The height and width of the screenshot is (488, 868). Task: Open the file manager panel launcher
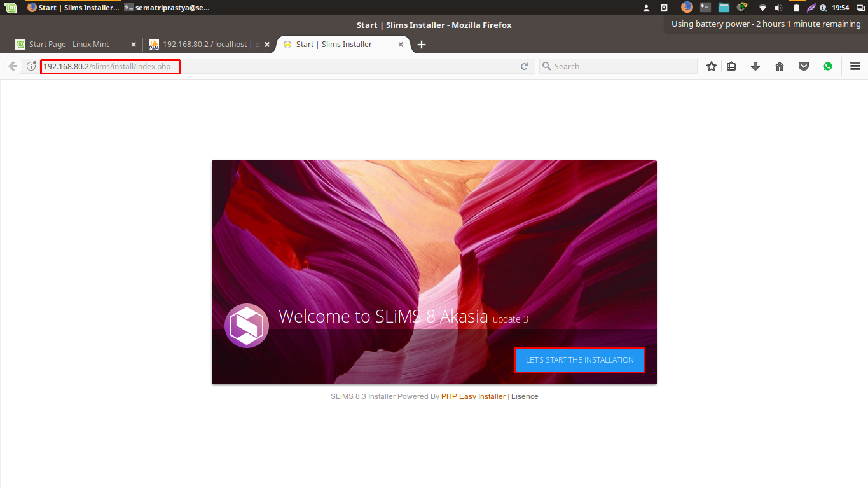coord(724,8)
